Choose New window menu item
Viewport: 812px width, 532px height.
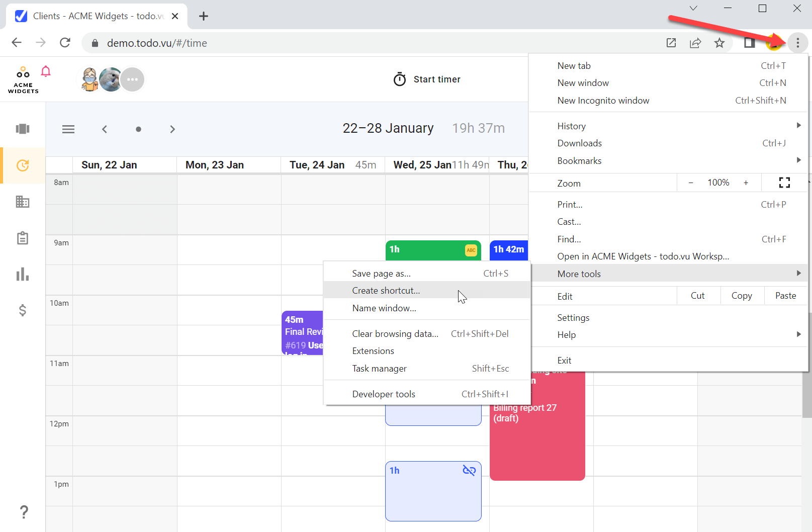point(668,82)
